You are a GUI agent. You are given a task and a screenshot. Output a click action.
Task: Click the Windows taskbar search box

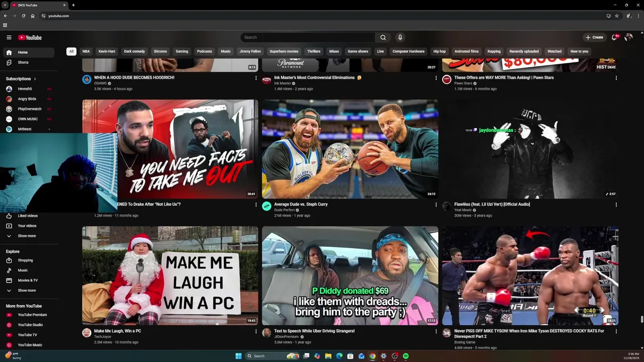272,356
